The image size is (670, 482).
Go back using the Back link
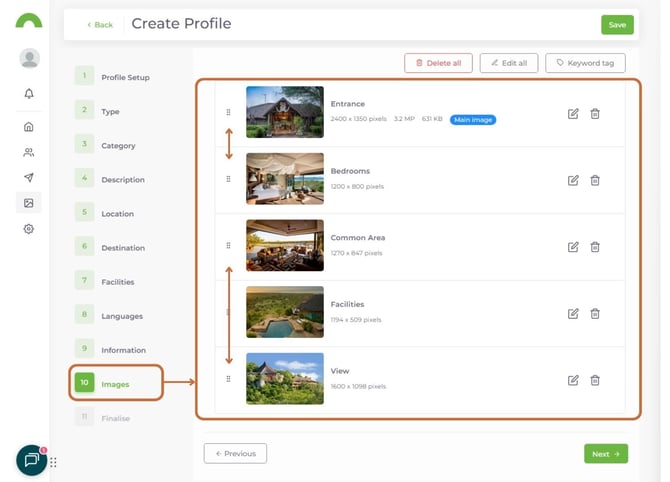pyautogui.click(x=99, y=25)
